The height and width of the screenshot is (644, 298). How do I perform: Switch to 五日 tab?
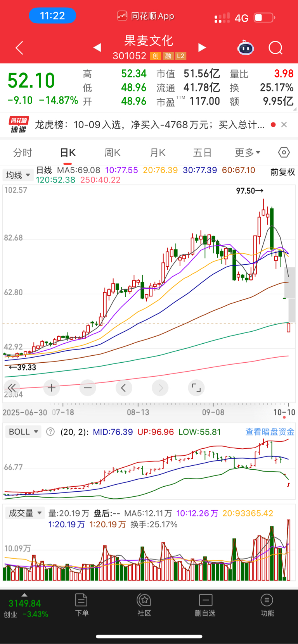pyautogui.click(x=203, y=153)
